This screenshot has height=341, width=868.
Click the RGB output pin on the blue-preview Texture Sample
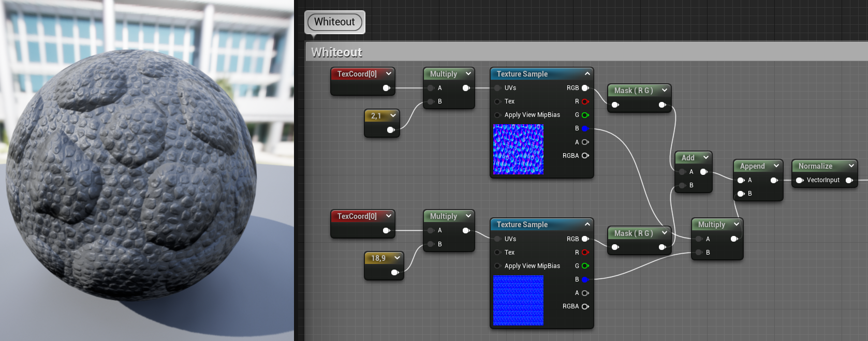coord(585,239)
